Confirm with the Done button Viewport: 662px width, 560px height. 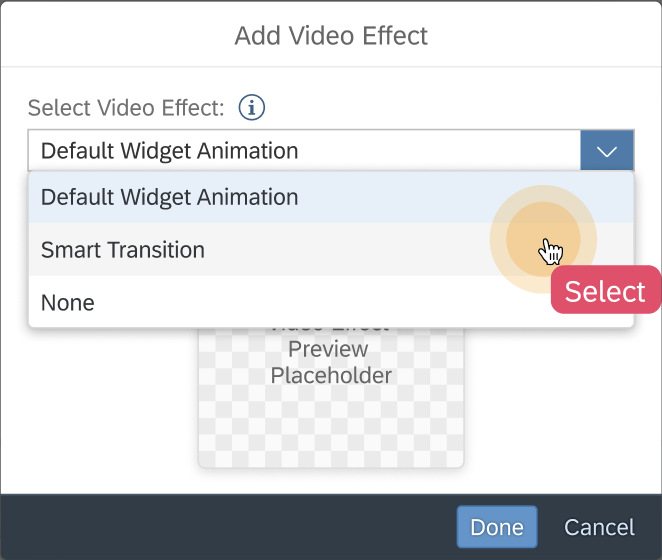point(496,527)
